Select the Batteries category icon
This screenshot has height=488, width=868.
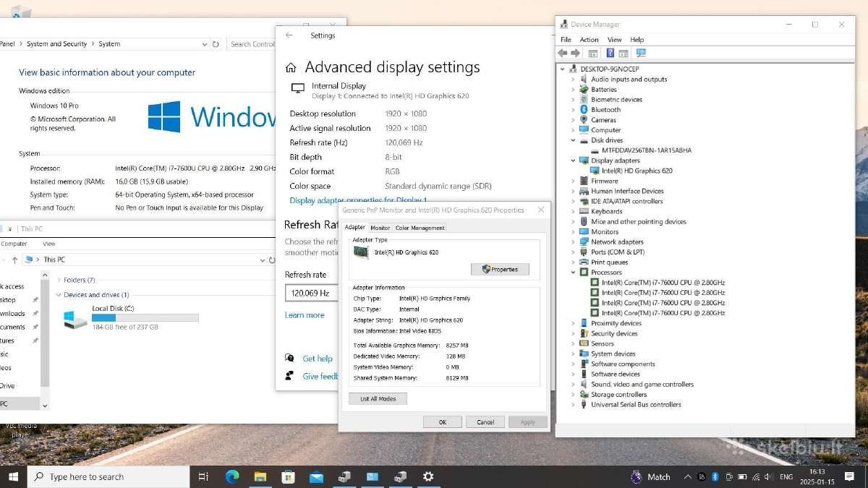point(584,90)
